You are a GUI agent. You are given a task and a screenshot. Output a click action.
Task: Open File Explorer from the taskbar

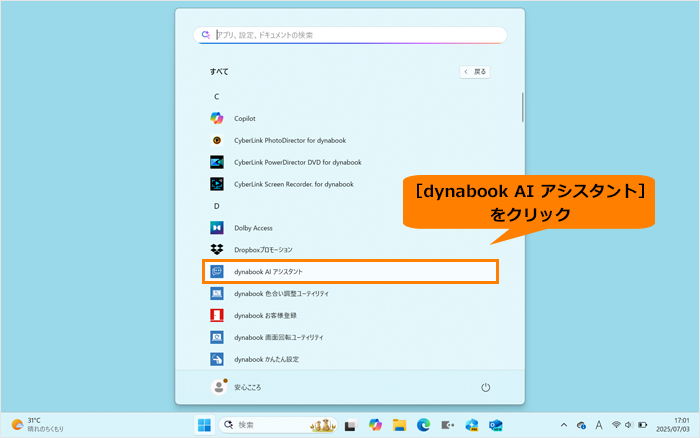coord(399,425)
